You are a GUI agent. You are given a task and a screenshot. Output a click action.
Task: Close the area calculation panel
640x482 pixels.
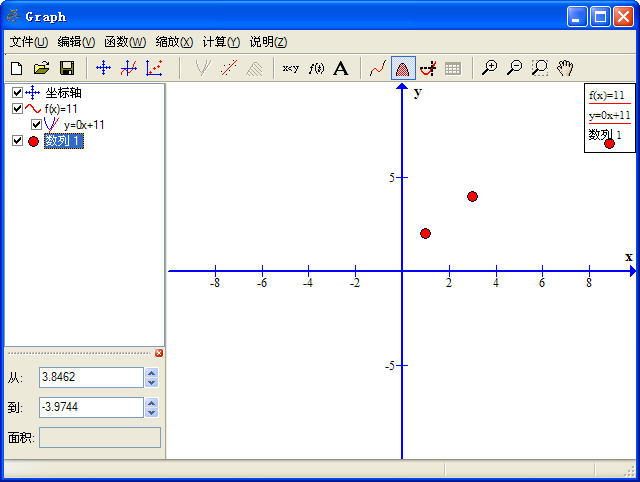[159, 353]
